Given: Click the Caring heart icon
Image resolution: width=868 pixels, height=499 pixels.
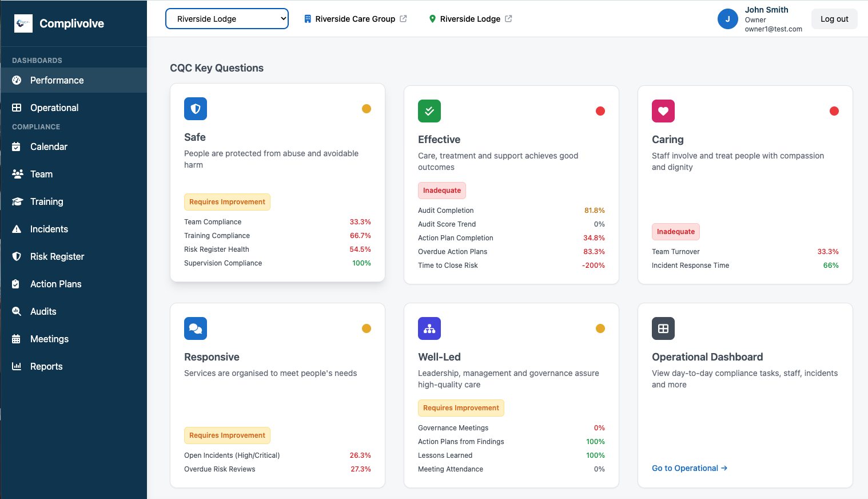Looking at the screenshot, I should (x=663, y=111).
